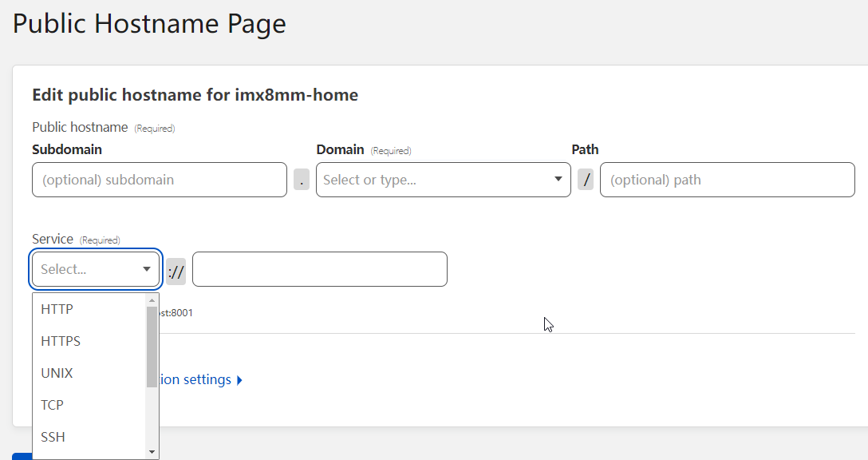
Task: Click the Subdomain input field
Action: click(159, 180)
